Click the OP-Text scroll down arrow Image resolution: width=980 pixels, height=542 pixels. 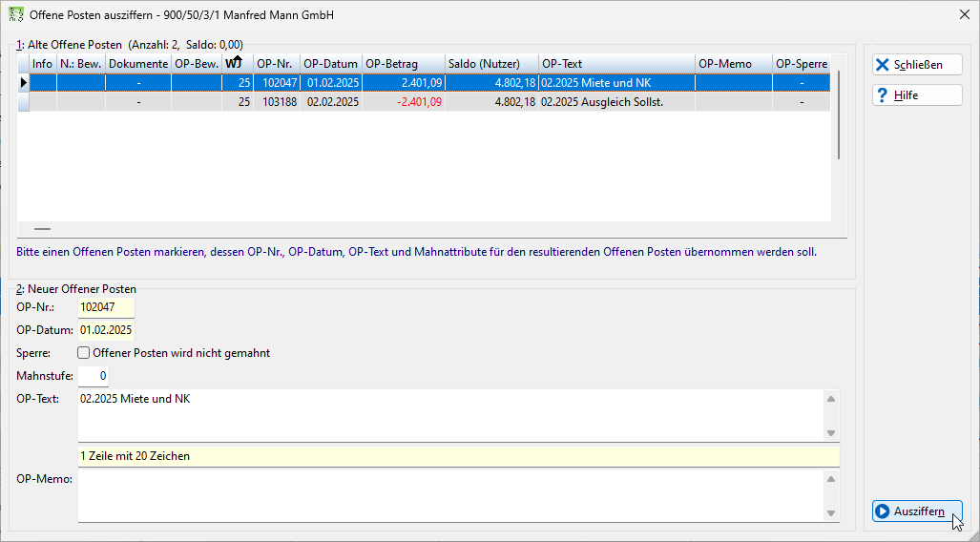(830, 433)
